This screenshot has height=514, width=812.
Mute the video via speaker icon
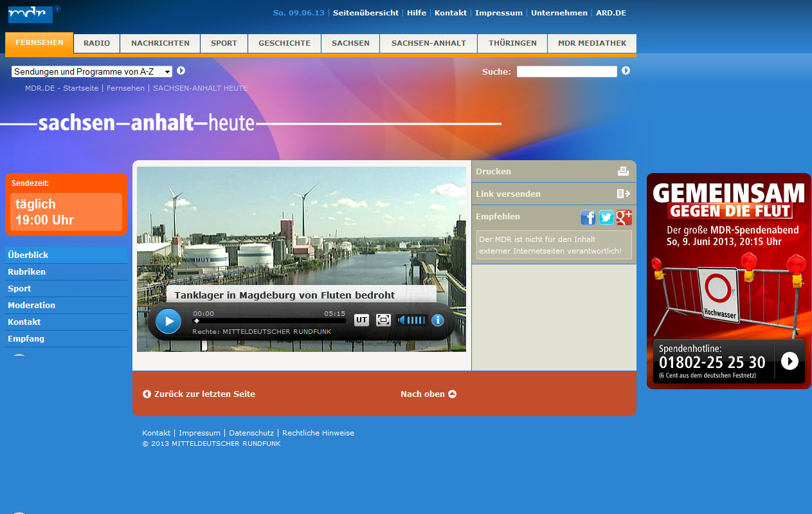click(401, 320)
